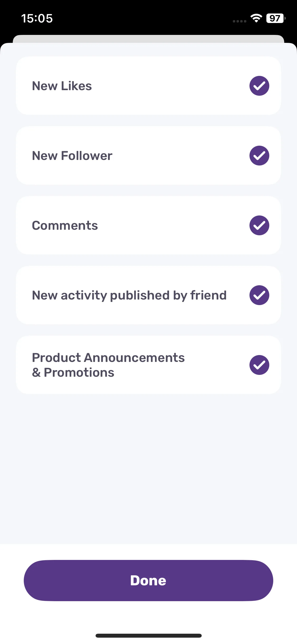
Task: Tap the cellular signal dots icon
Action: (239, 21)
